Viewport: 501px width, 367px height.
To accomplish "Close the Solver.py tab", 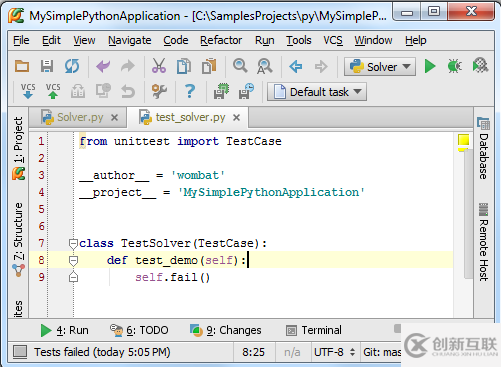I will (114, 118).
